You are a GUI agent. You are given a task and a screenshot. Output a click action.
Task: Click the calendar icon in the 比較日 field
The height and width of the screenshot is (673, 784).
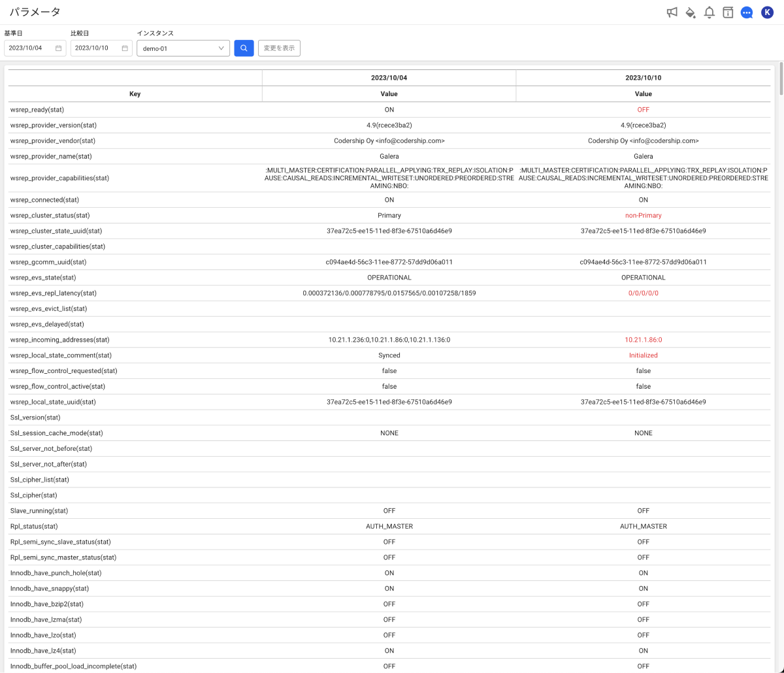point(125,48)
